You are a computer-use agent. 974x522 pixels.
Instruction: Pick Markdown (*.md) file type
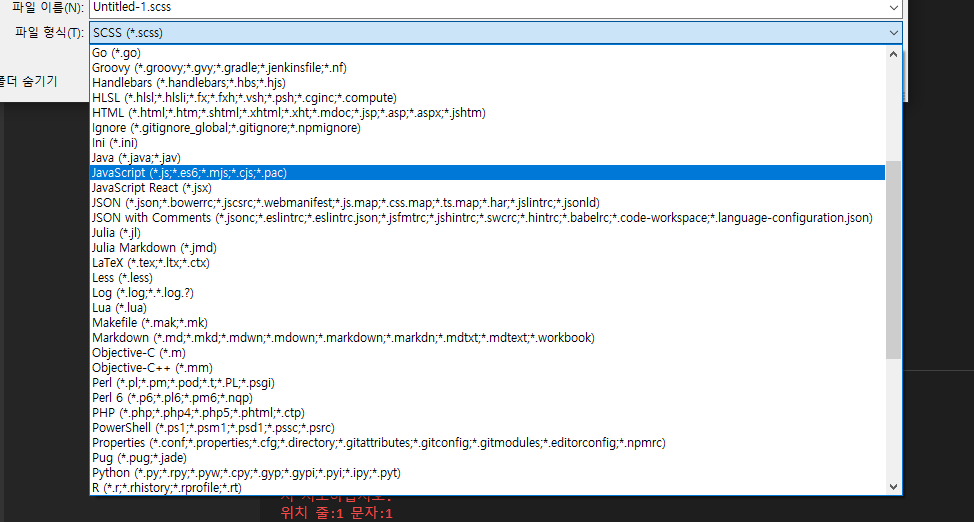[488, 337]
